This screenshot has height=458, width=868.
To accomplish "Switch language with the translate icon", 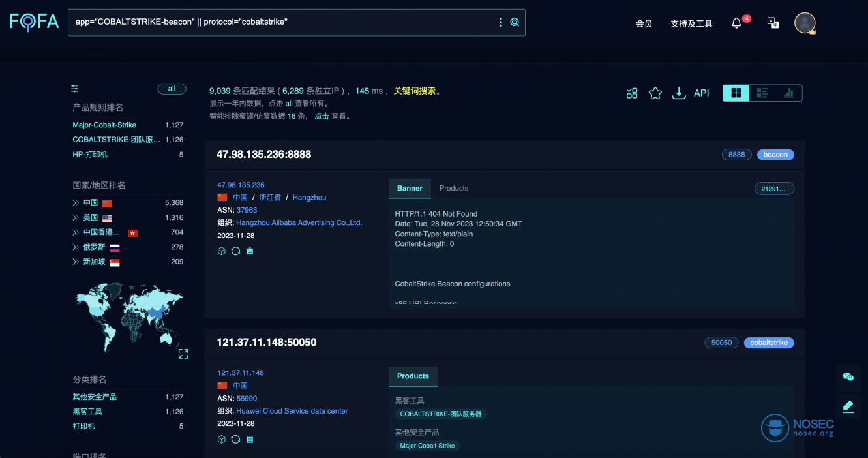I will tap(773, 23).
